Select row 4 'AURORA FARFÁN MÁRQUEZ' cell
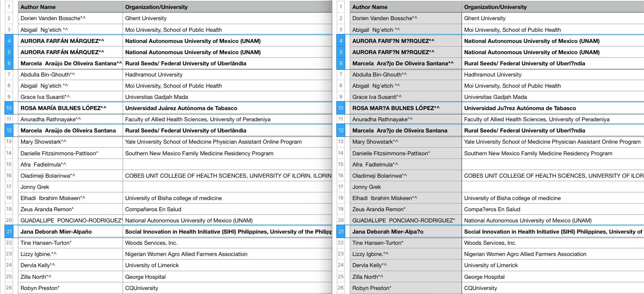The image size is (644, 294). tap(62, 41)
